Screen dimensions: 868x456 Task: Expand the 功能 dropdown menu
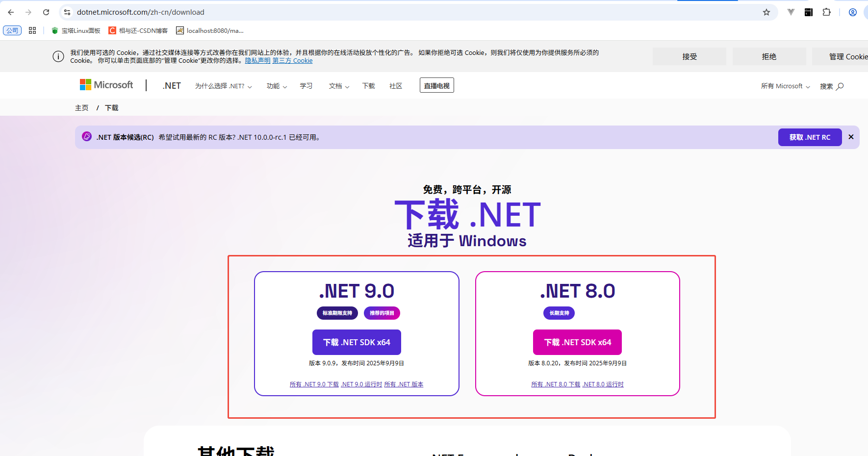[277, 86]
